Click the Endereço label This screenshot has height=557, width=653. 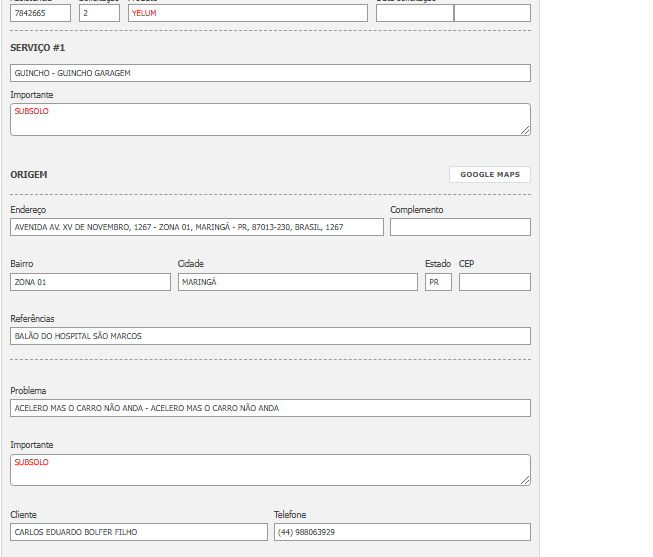pyautogui.click(x=28, y=210)
